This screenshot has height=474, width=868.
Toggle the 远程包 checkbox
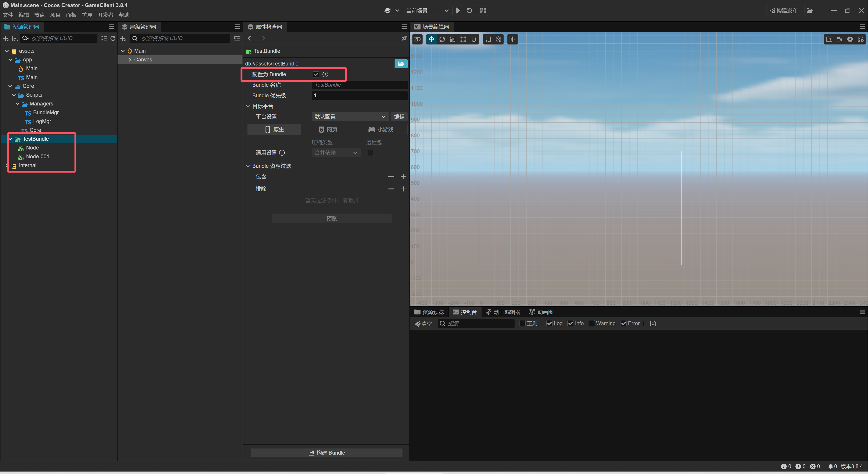[370, 153]
